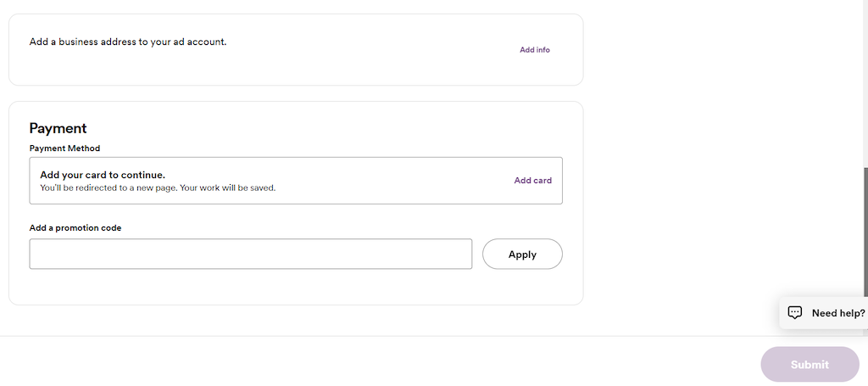Screen dimensions: 868x386
Task: Click the Payment Method label
Action: [x=64, y=148]
